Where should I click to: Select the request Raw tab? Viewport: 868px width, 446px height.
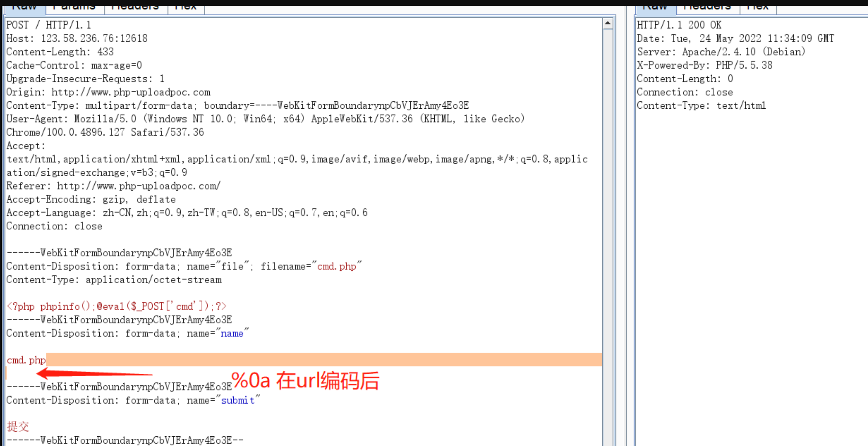click(x=25, y=9)
